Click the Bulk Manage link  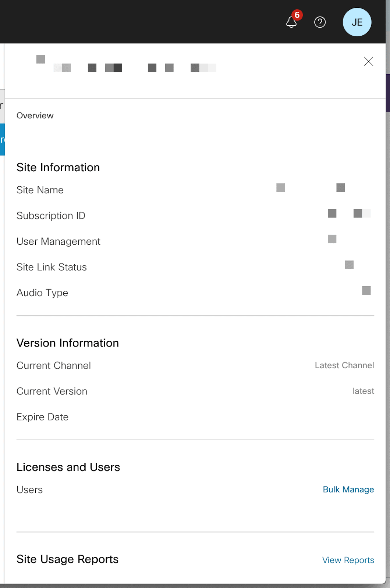point(348,490)
